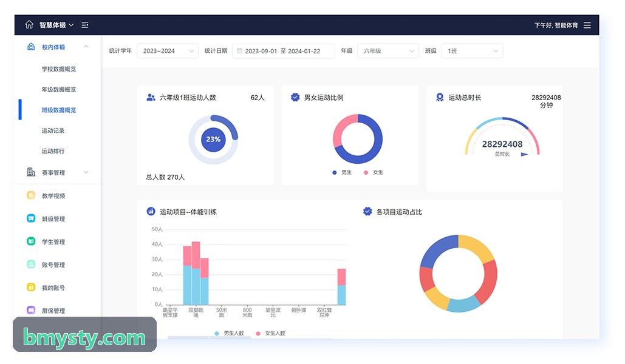Open the 统计学年 2023~2024 dropdown
Image resolution: width=625 pixels, height=364 pixels.
[168, 51]
